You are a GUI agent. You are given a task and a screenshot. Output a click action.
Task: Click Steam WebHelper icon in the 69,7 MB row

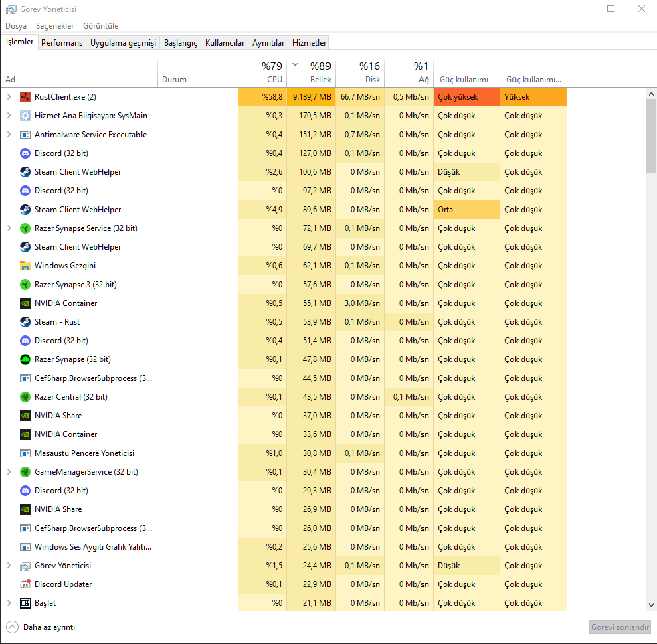click(25, 247)
